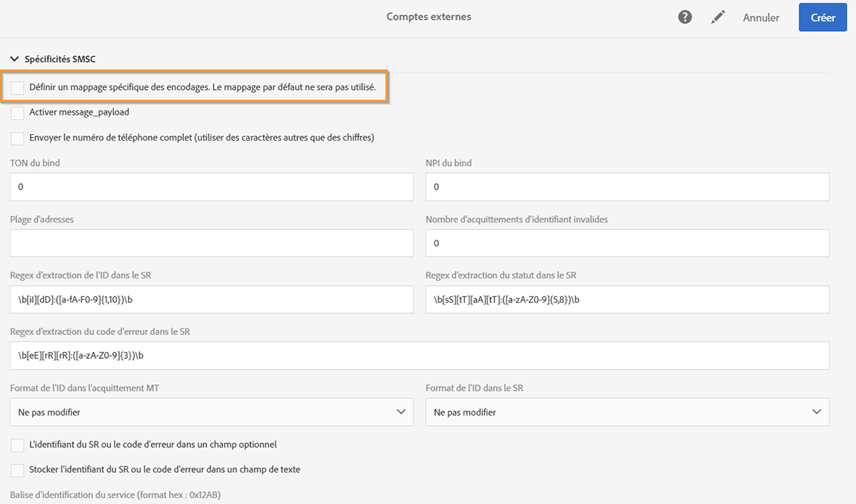Screen dimensions: 856x504
Task: Check the Activer message_payload box
Action: tap(18, 113)
